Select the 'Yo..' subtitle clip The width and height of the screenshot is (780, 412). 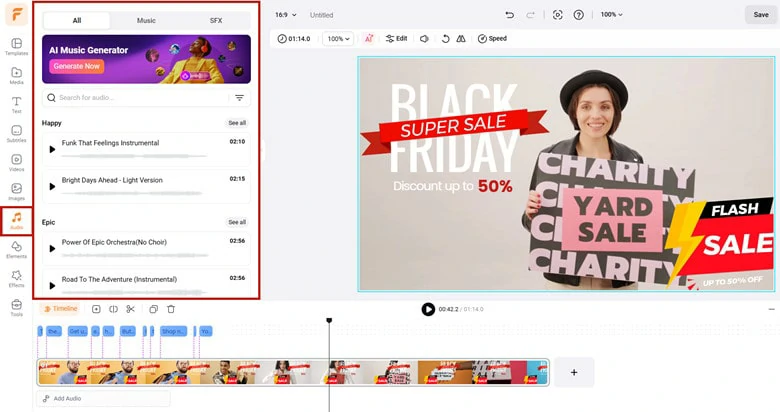(205, 331)
